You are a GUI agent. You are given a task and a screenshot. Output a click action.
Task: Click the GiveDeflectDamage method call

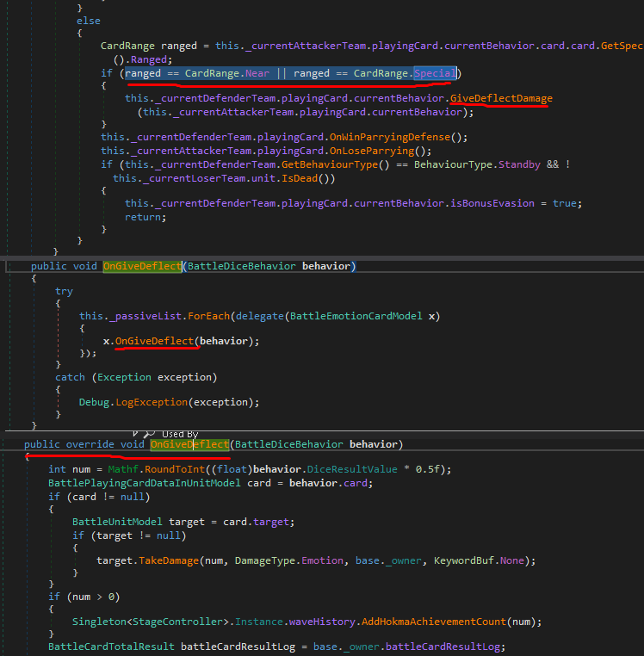coord(501,98)
